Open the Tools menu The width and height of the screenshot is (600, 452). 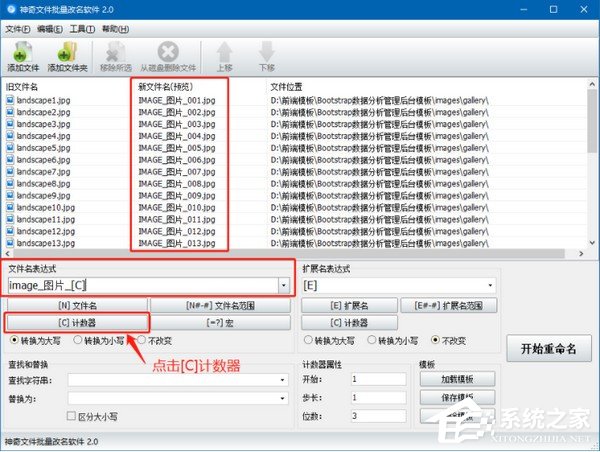point(82,29)
